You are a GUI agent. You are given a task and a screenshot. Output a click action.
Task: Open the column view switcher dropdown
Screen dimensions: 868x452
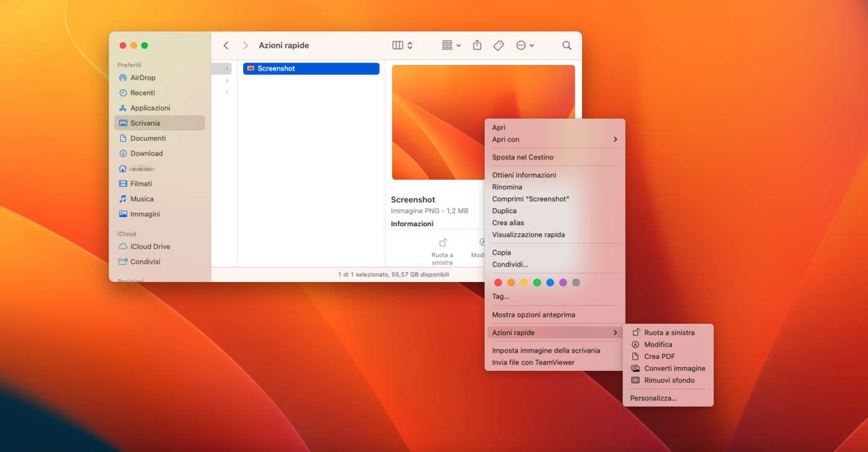pyautogui.click(x=402, y=45)
